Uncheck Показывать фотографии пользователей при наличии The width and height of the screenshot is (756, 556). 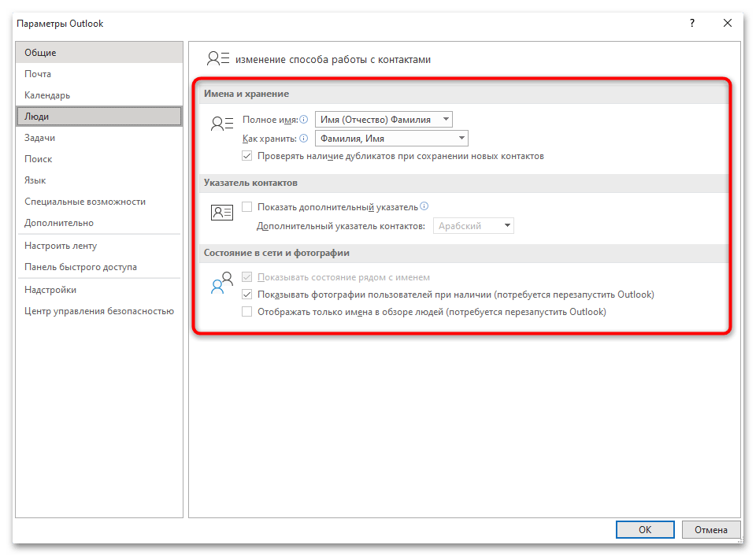[247, 295]
